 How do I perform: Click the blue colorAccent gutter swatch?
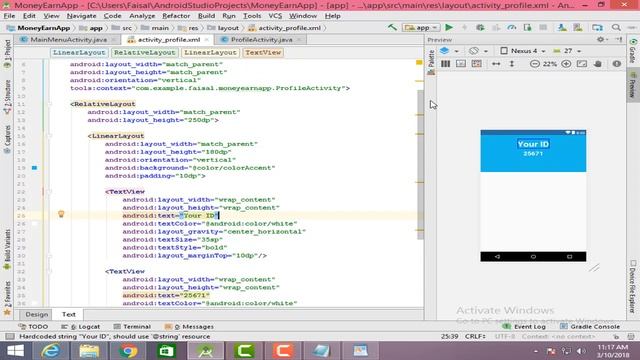pos(34,168)
